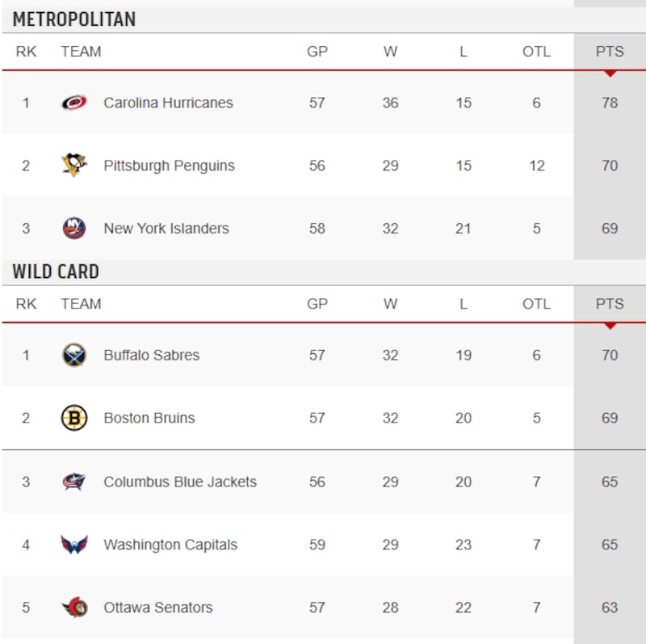Open the Boston Bruins team page
646x644 pixels.
click(149, 418)
